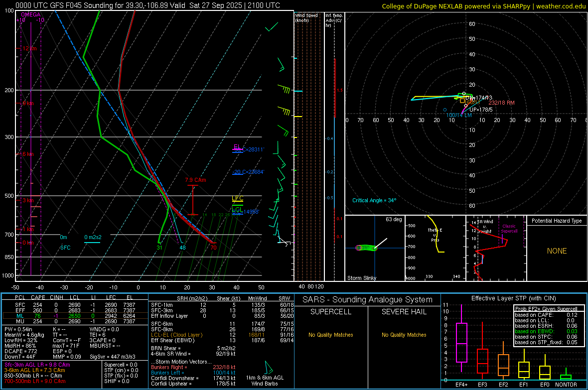This screenshot has width=588, height=390.
Task: Click the 232/18 RM label on the hodograph
Action: point(501,103)
